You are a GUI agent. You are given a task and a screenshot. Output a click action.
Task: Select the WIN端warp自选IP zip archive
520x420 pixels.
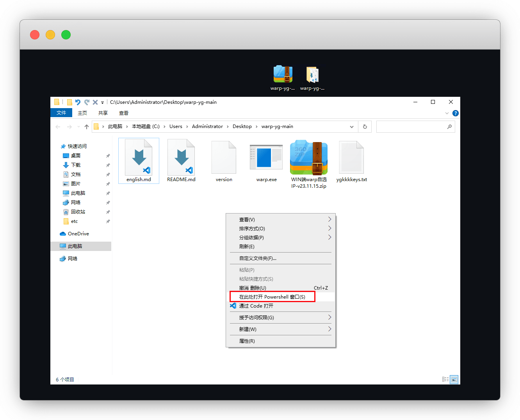tap(309, 158)
